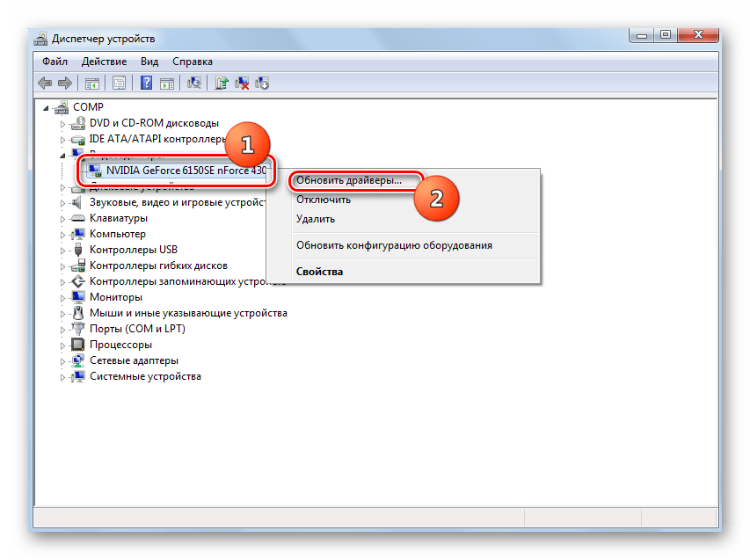The width and height of the screenshot is (750, 560).
Task: Select the Порты (COM и LPT) label
Action: (x=137, y=329)
